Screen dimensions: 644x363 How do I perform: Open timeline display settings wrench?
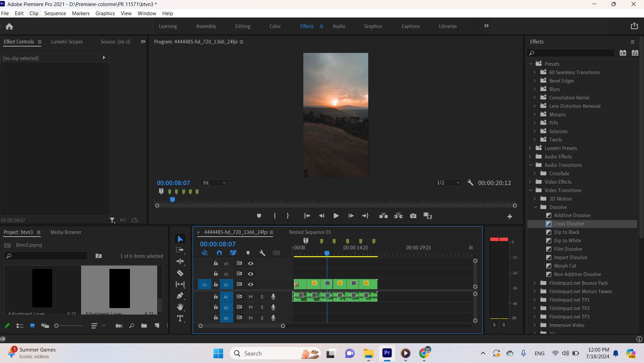pos(262,253)
